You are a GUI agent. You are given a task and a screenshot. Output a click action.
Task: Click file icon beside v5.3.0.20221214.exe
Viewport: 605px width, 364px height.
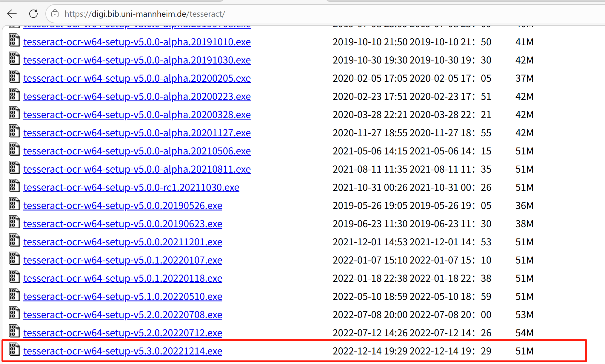[x=14, y=349]
